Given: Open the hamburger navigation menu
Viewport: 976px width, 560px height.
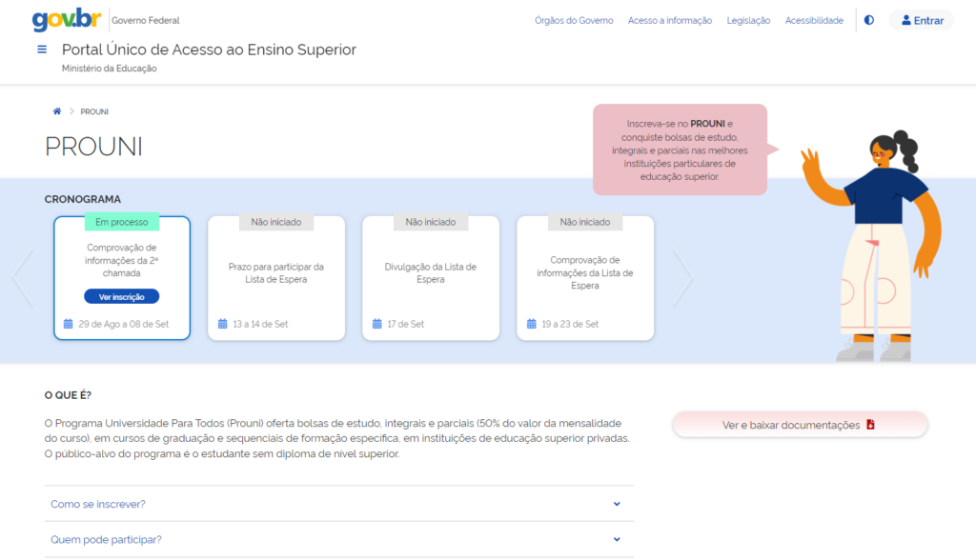Looking at the screenshot, I should point(42,50).
